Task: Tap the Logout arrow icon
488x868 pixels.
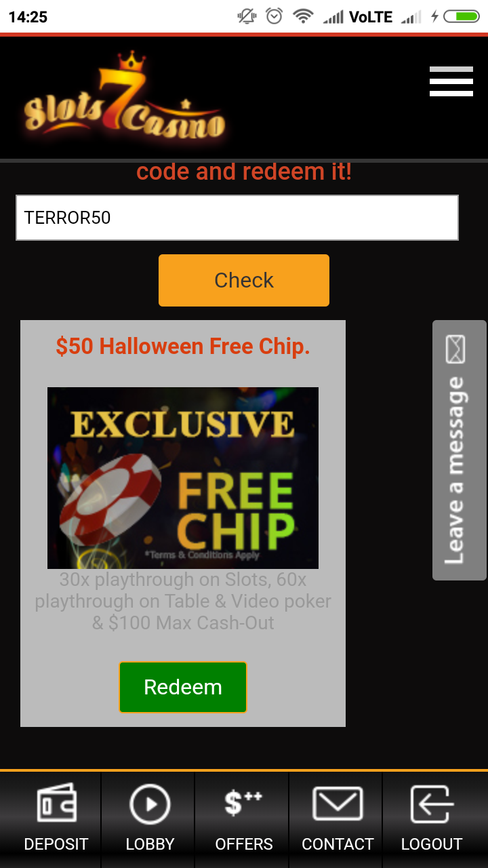Action: pos(432,804)
